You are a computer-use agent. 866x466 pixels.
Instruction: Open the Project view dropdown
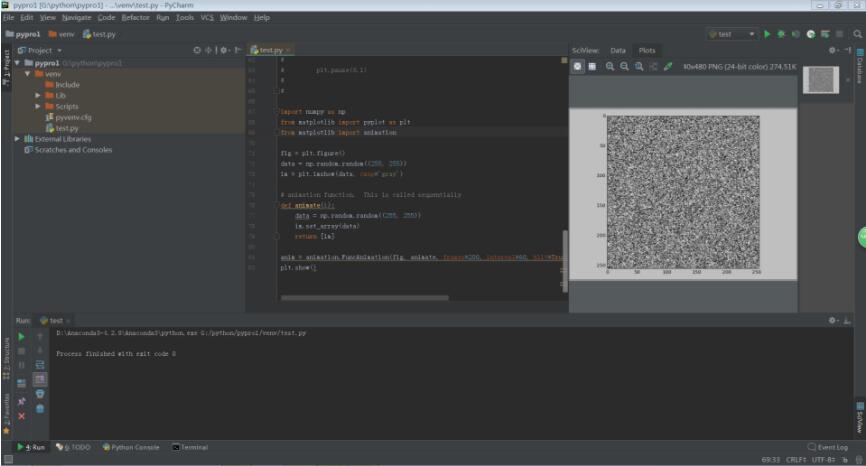pos(40,50)
